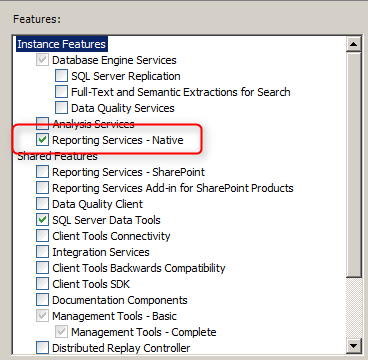Check Client Tools Backwards Compatibility checkbox

42,268
